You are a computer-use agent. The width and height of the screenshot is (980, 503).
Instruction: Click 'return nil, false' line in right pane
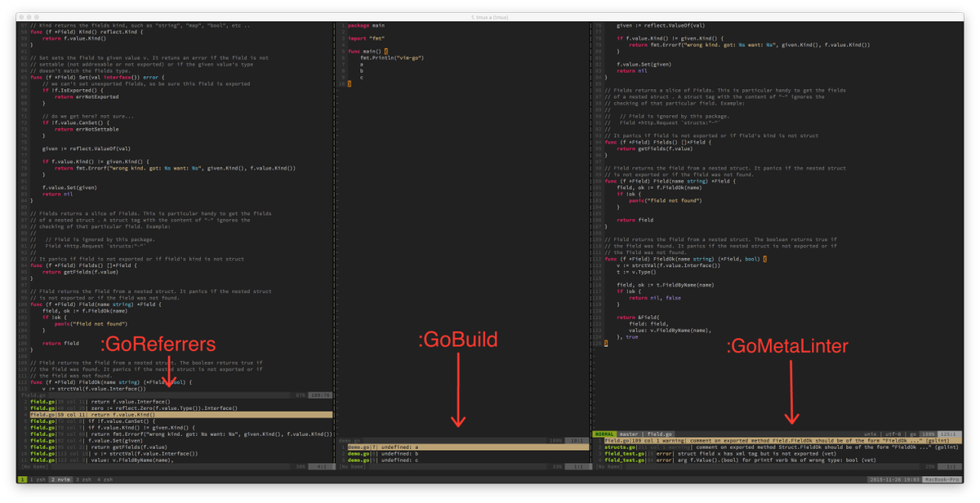coord(655,298)
